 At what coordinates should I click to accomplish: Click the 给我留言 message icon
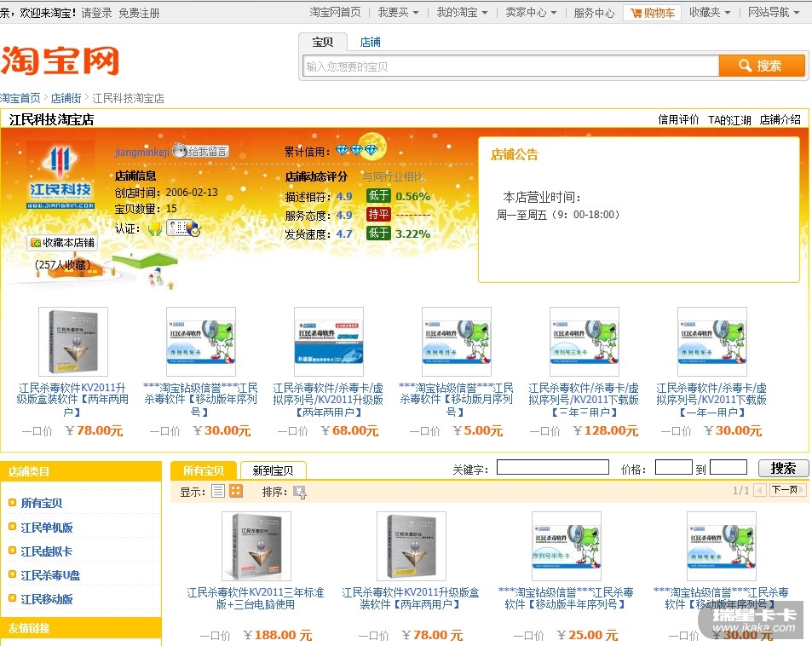tap(200, 151)
